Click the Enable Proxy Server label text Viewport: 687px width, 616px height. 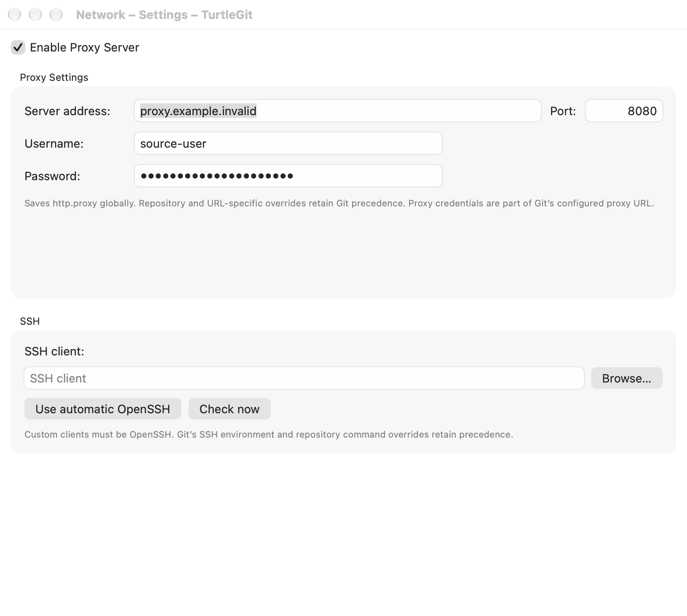85,47
